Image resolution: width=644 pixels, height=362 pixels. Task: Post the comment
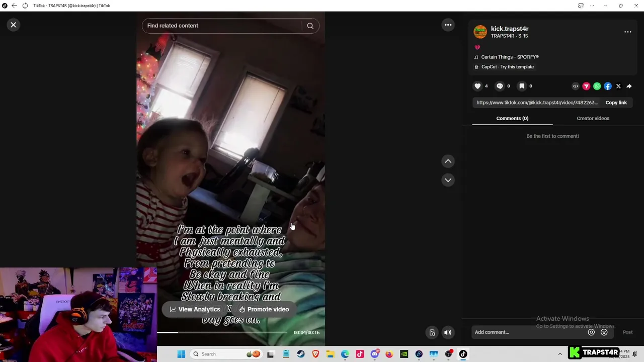[627, 332]
